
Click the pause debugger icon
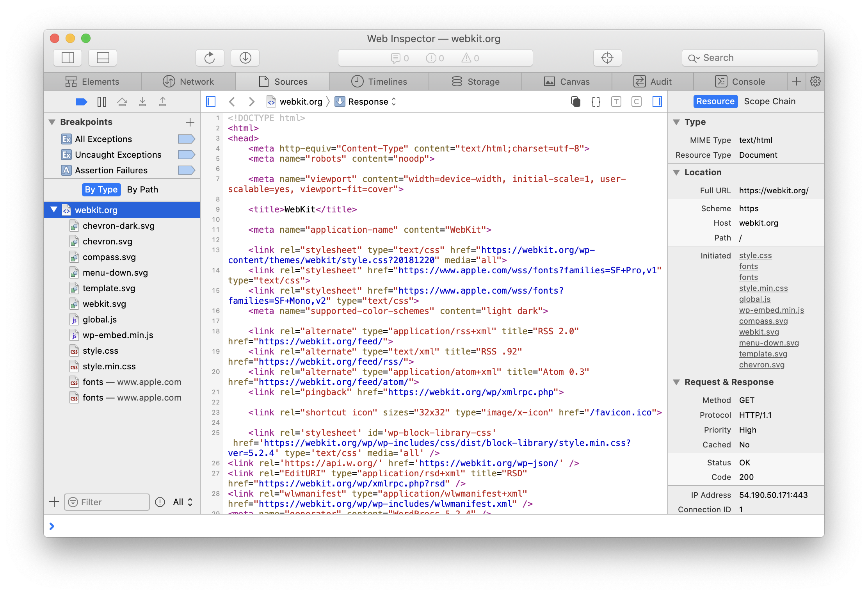(x=102, y=102)
